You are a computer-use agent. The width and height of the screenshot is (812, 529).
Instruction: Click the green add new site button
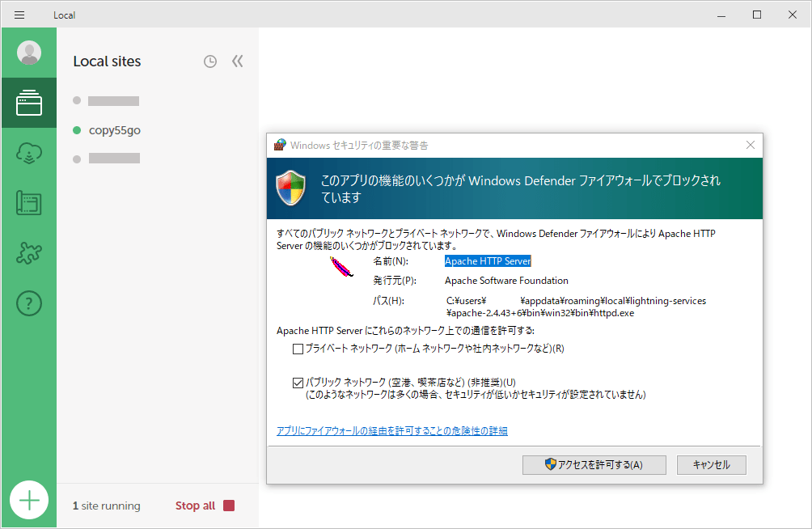(x=29, y=500)
